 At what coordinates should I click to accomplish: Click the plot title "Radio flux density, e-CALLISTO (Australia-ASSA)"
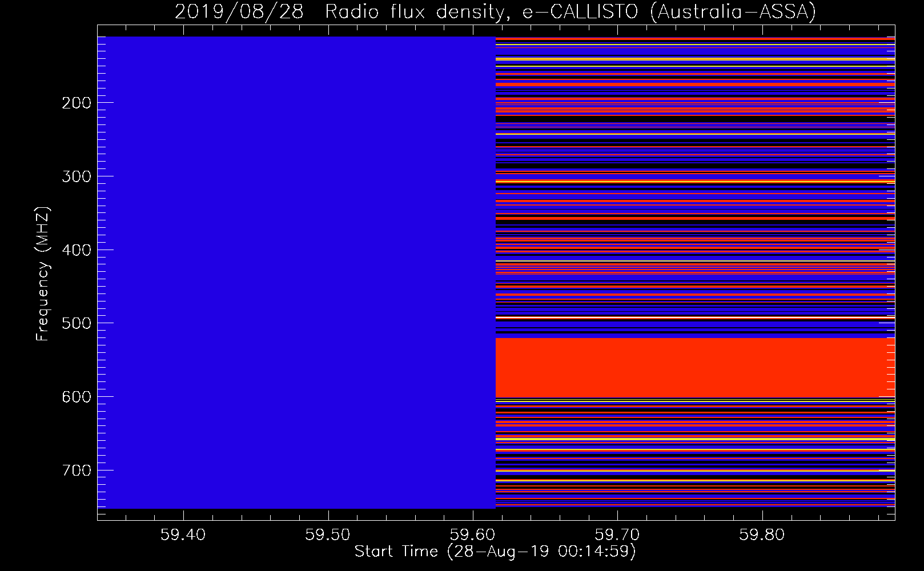[x=571, y=11]
